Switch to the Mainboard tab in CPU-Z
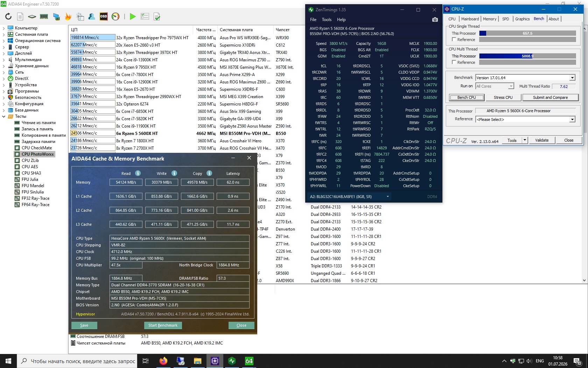Viewport: 588px width, 368px height. 470,19
